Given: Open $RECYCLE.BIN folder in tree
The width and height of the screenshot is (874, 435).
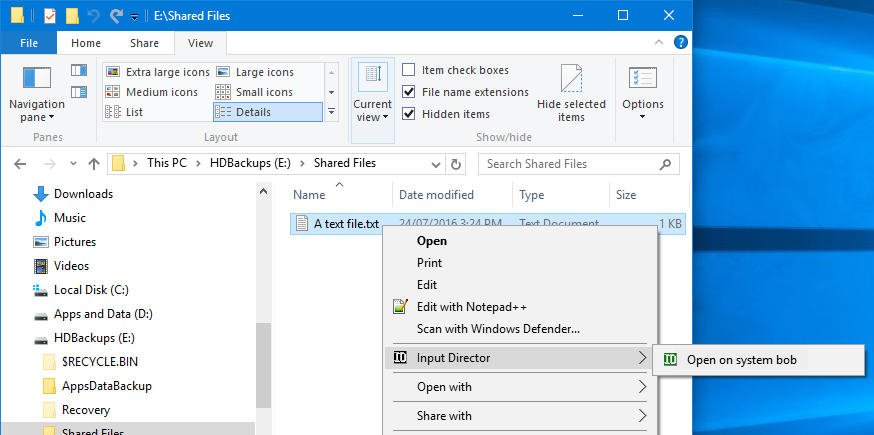Looking at the screenshot, I should [91, 362].
